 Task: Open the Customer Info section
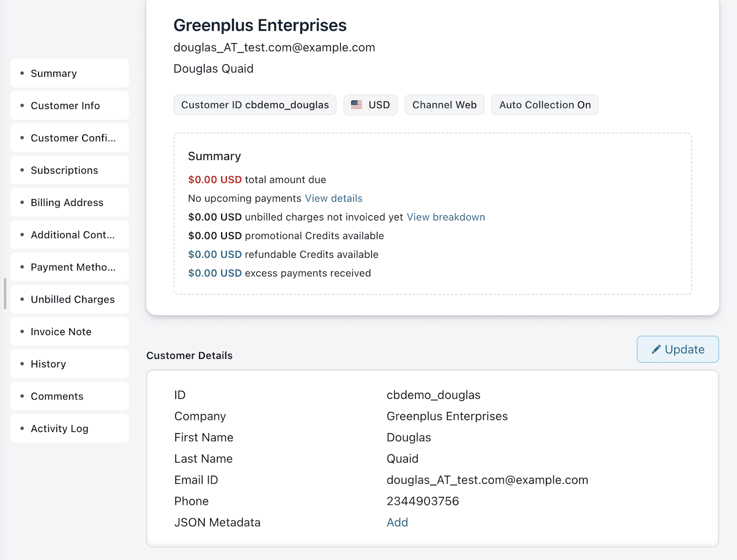[65, 105]
